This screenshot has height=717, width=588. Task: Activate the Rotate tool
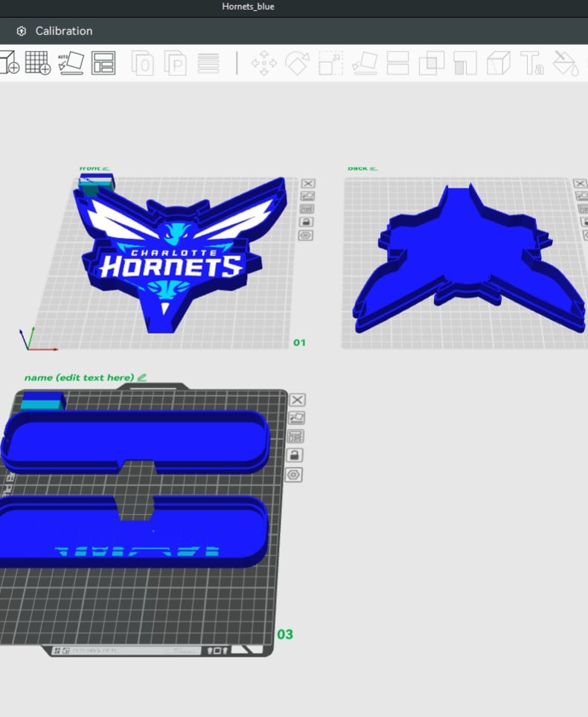[297, 63]
